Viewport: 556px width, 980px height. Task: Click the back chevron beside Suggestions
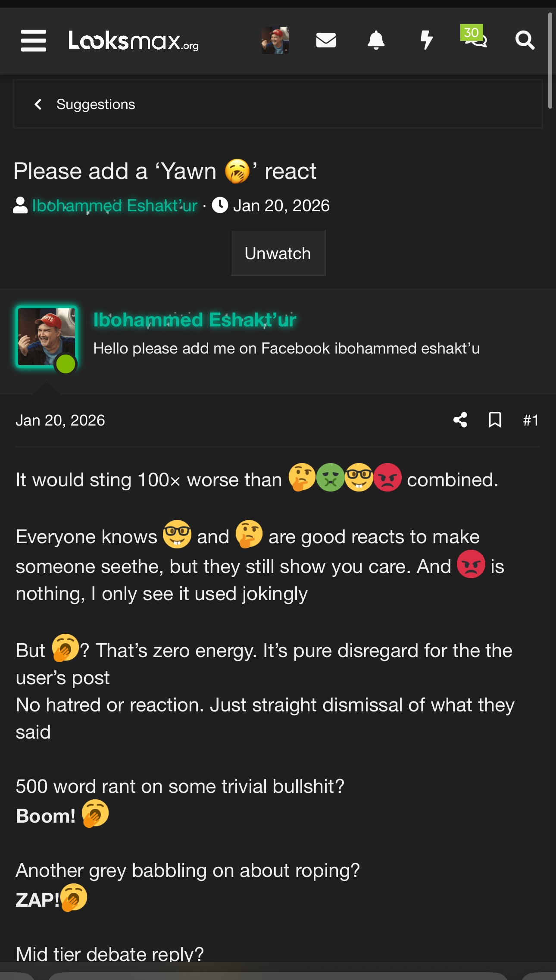[38, 104]
